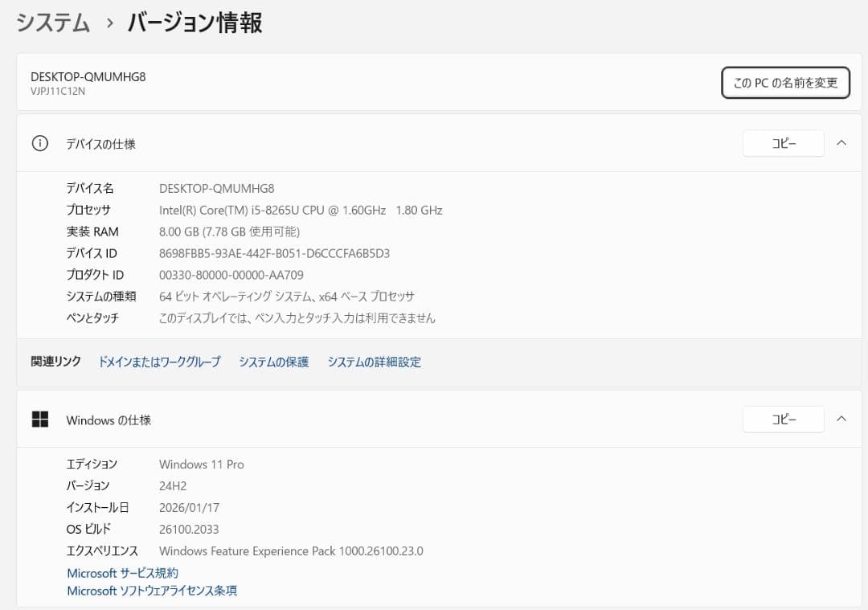The height and width of the screenshot is (610, 868).
Task: Navigate back using the システム breadcrumb
Action: (51, 23)
